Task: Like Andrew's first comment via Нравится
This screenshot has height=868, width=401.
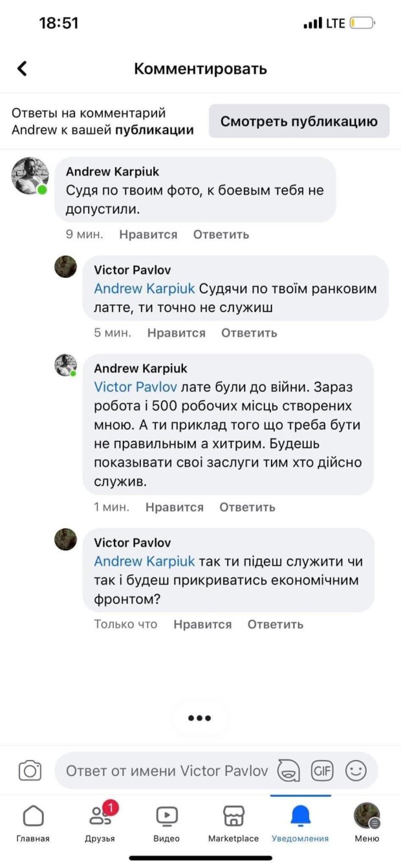Action: point(148,234)
